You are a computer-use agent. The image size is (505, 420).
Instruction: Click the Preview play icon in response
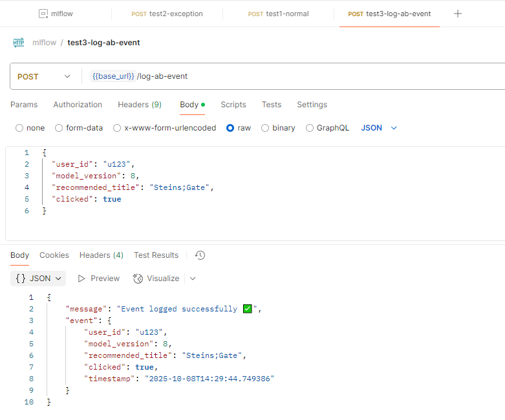pyautogui.click(x=82, y=278)
